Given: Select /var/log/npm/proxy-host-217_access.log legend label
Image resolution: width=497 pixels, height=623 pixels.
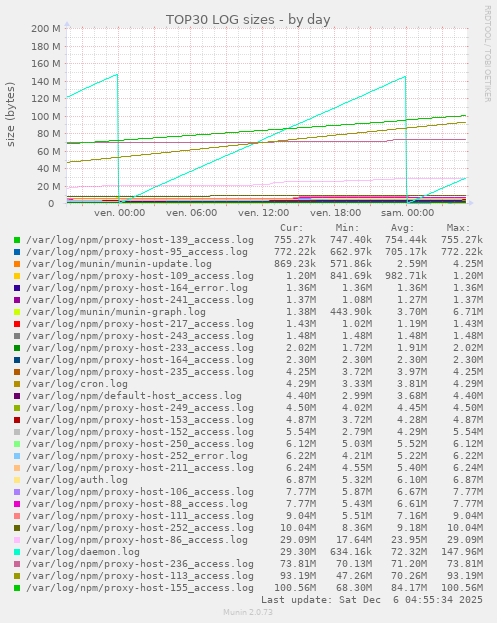Looking at the screenshot, I should pyautogui.click(x=140, y=324).
